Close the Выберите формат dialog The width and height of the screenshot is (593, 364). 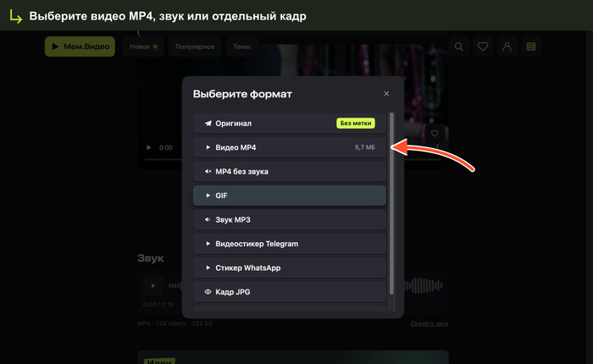[386, 93]
